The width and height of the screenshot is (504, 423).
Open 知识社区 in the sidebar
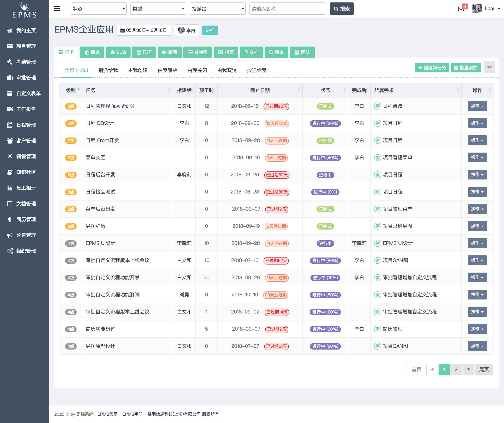click(24, 172)
